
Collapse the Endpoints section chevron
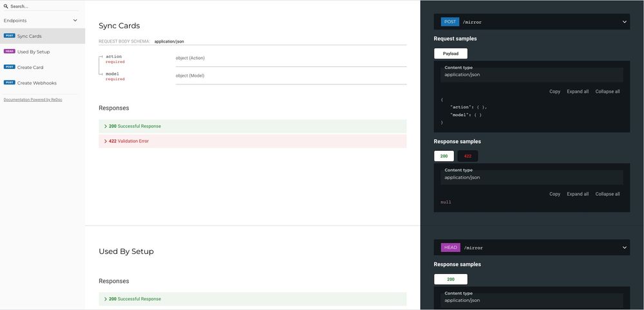(x=75, y=21)
